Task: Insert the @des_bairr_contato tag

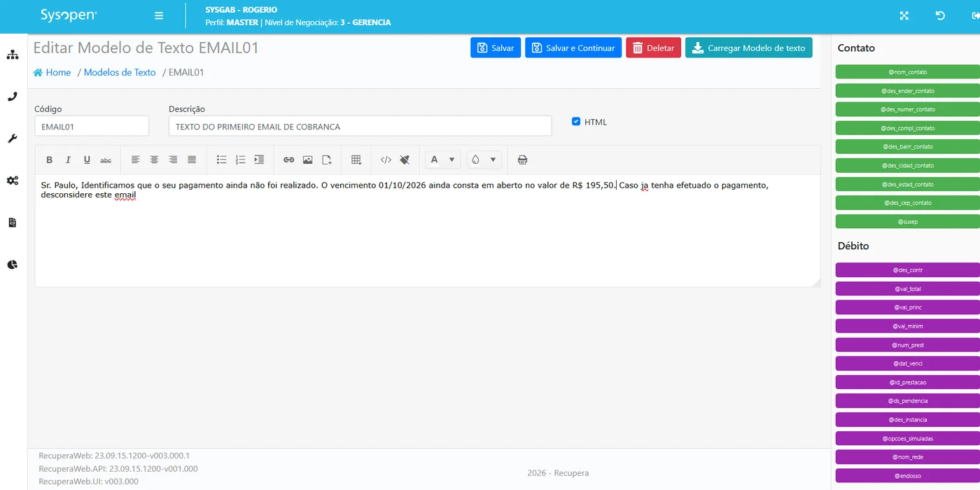Action: point(907,146)
